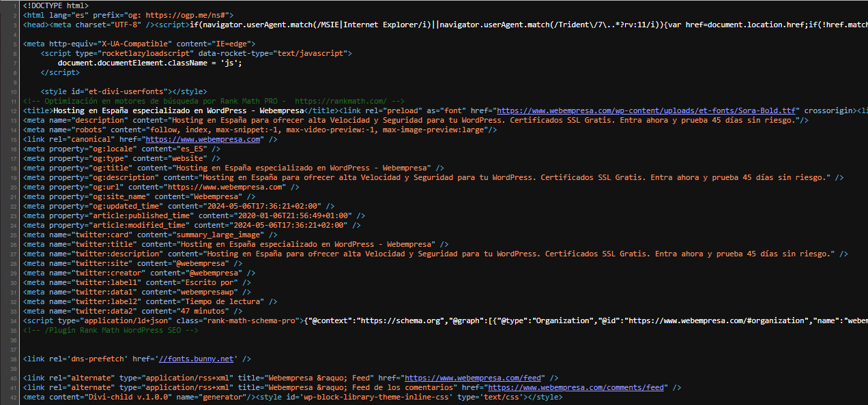Click line number 34 in the gutter
This screenshot has width=868, height=405.
coord(14,320)
